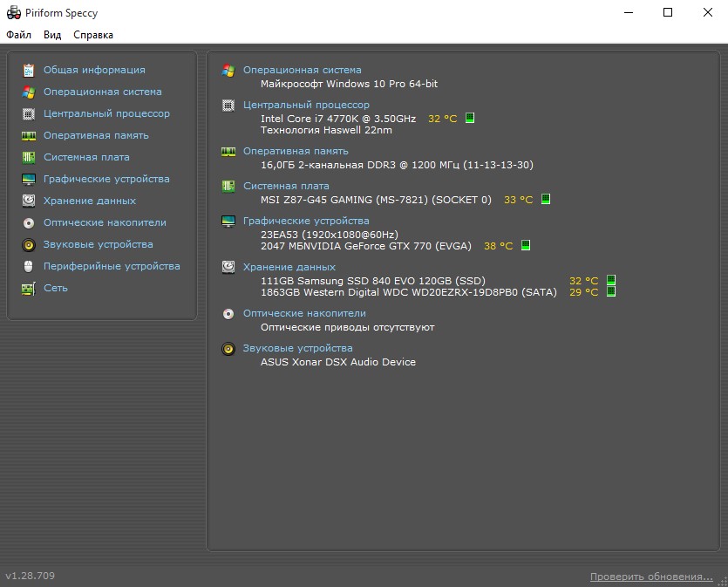Click the Общая информация sidebar icon

(29, 70)
